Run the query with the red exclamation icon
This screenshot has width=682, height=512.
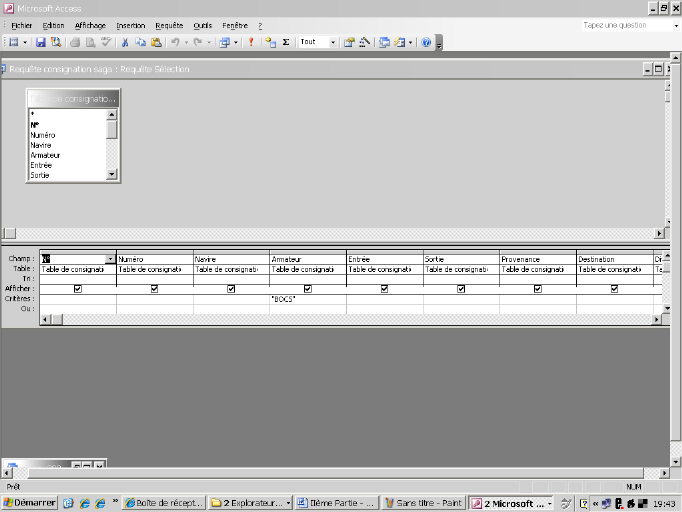[x=251, y=43]
